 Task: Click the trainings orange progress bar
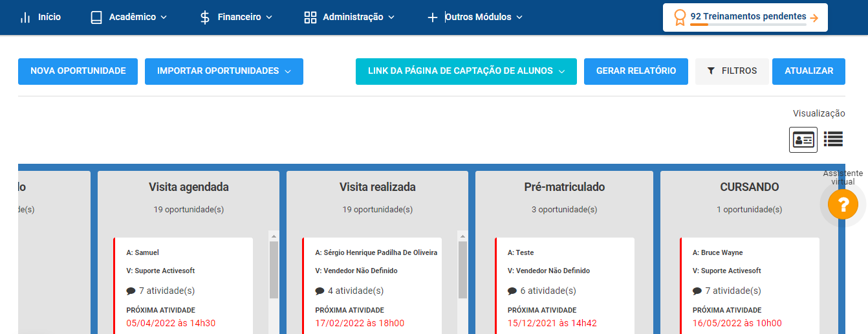pyautogui.click(x=699, y=25)
